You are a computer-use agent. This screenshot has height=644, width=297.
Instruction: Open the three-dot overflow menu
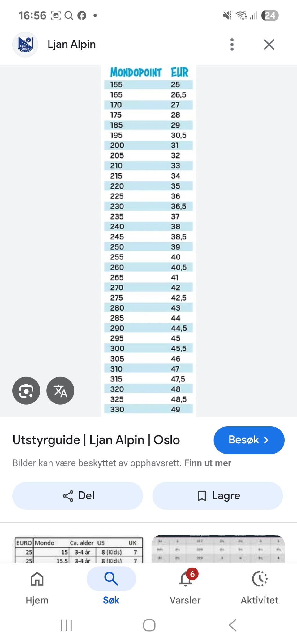click(232, 45)
